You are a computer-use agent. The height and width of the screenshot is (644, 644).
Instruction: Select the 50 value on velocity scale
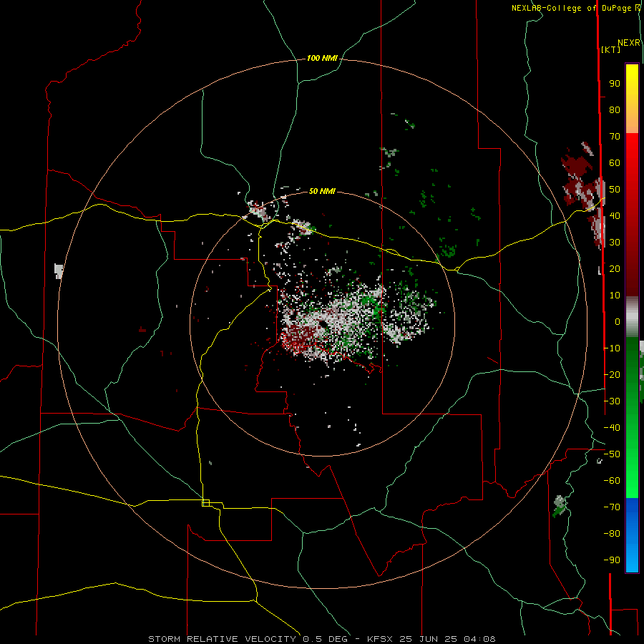coord(615,190)
